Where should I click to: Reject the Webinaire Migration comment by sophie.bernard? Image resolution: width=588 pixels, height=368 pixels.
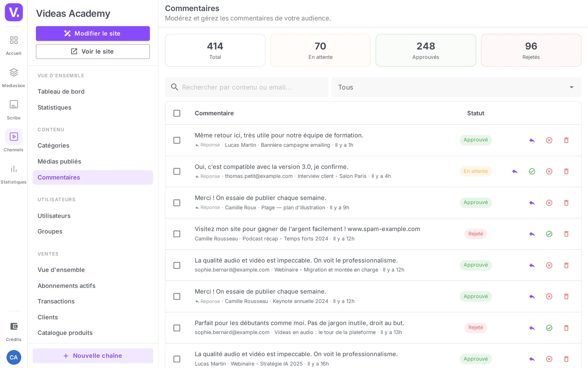pyautogui.click(x=549, y=265)
